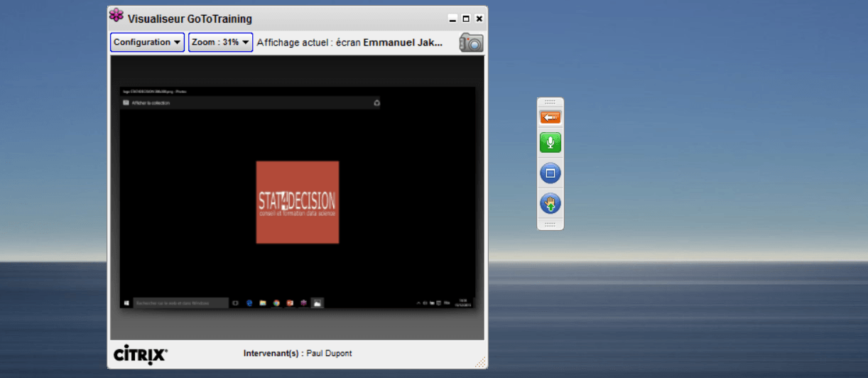Click the Affichage actuel screen label
The image size is (868, 378).
[349, 43]
